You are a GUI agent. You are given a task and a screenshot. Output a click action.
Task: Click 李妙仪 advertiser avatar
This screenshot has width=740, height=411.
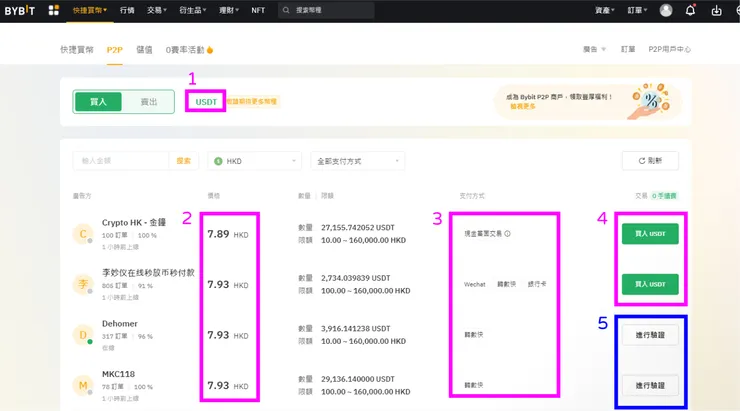(x=83, y=284)
